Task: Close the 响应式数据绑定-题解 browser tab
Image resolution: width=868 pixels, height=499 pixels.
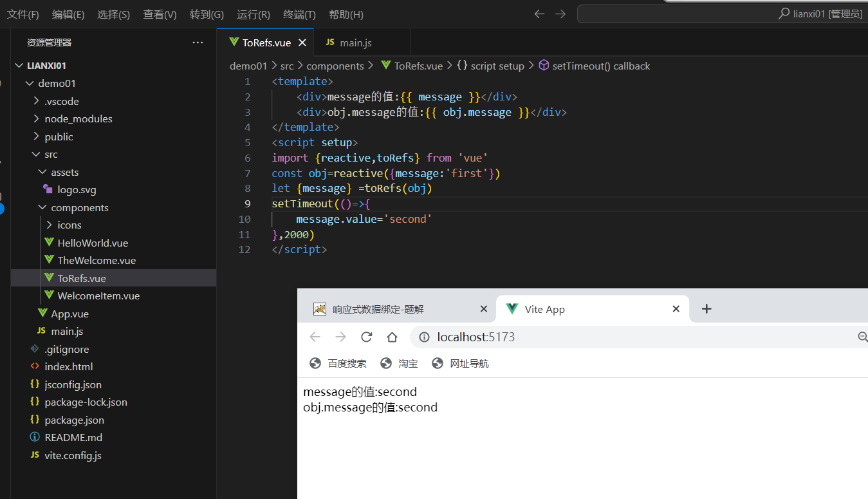Action: pyautogui.click(x=484, y=309)
